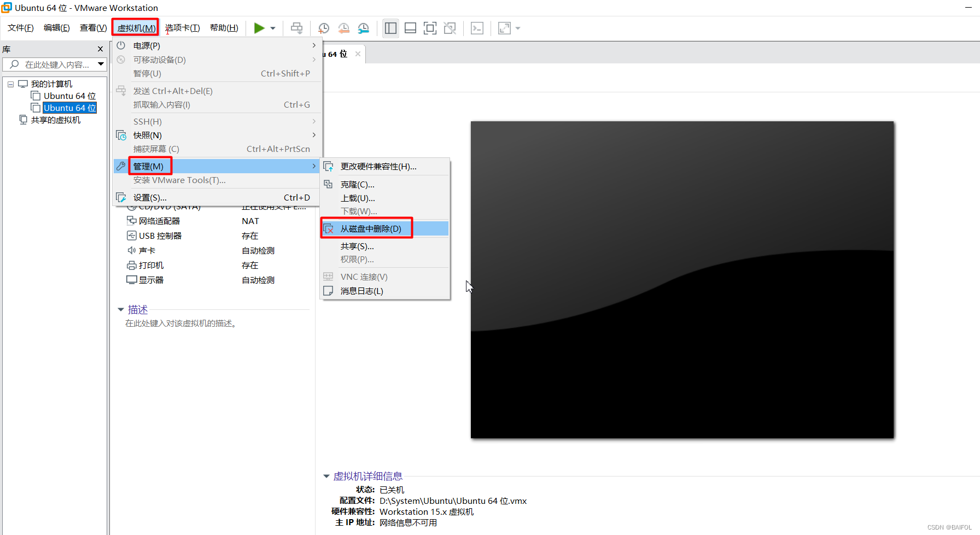Click the power icon beside 电源(P)
Image resolution: width=980 pixels, height=535 pixels.
(x=121, y=45)
